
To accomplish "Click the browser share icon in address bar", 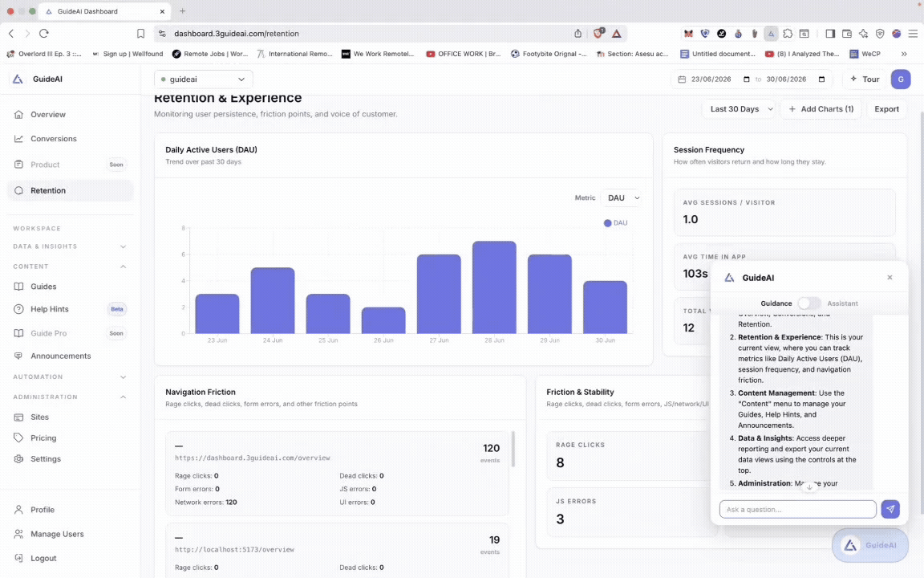I will pyautogui.click(x=578, y=34).
